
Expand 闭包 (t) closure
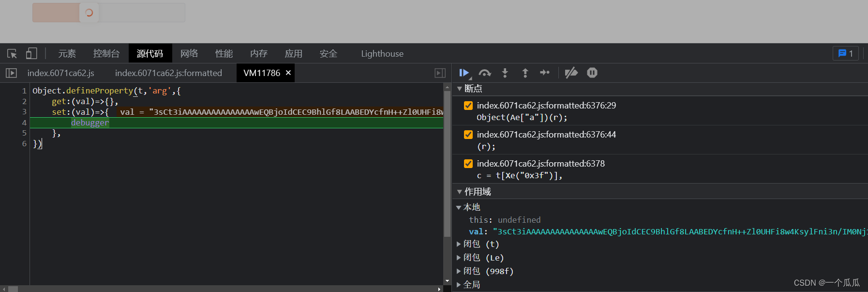(459, 244)
